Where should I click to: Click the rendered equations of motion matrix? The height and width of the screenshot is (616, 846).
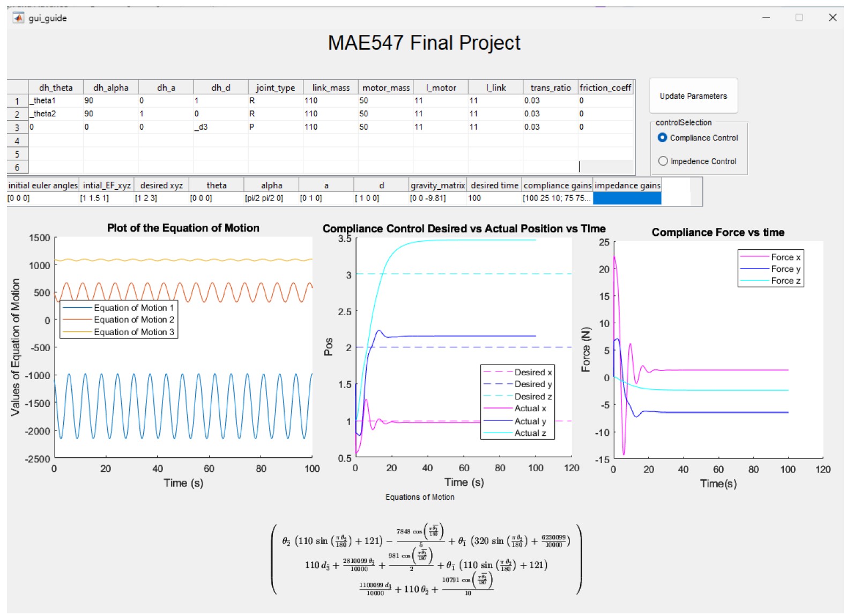click(427, 559)
